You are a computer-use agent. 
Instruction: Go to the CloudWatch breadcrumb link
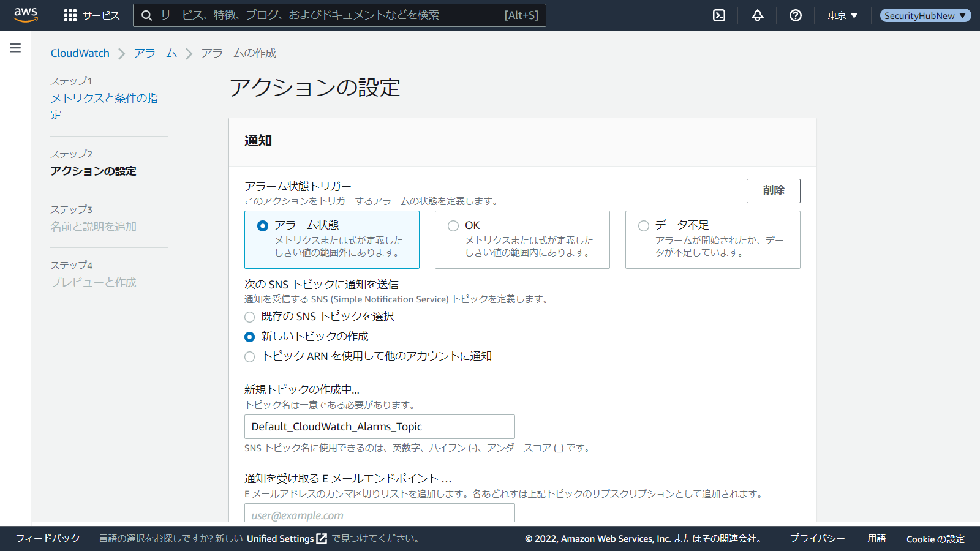[x=80, y=53]
